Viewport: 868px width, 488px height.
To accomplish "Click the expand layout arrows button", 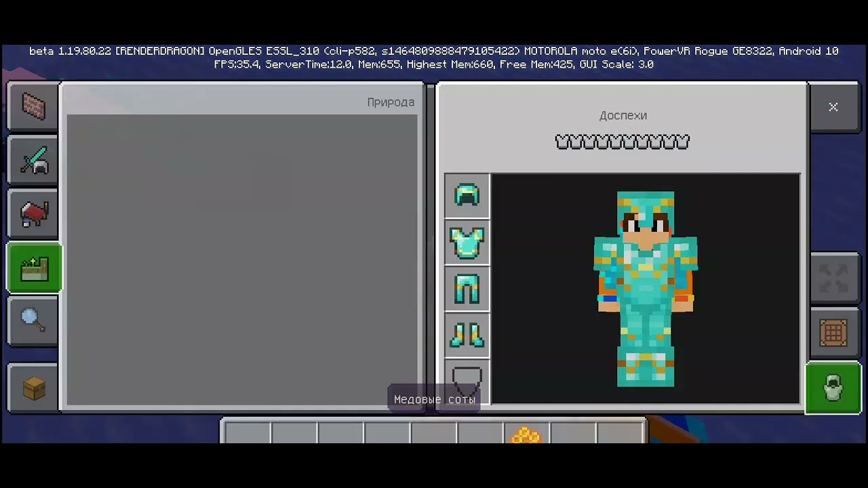I will point(833,278).
